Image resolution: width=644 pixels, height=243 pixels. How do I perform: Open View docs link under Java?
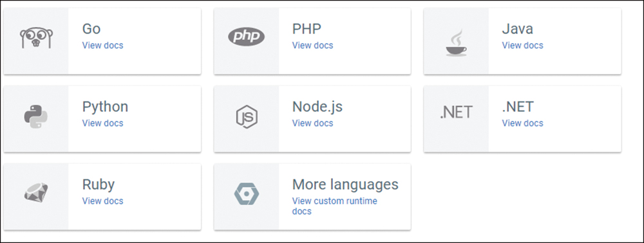522,46
